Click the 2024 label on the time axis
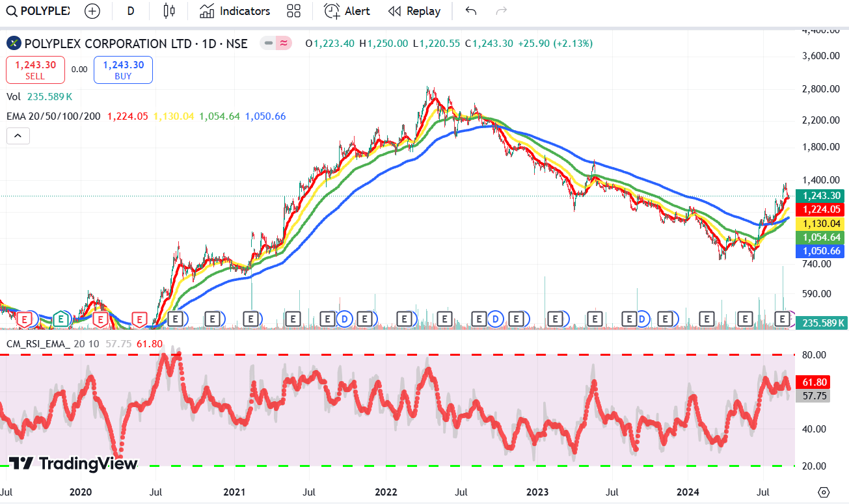This screenshot has width=849, height=504. click(x=688, y=492)
